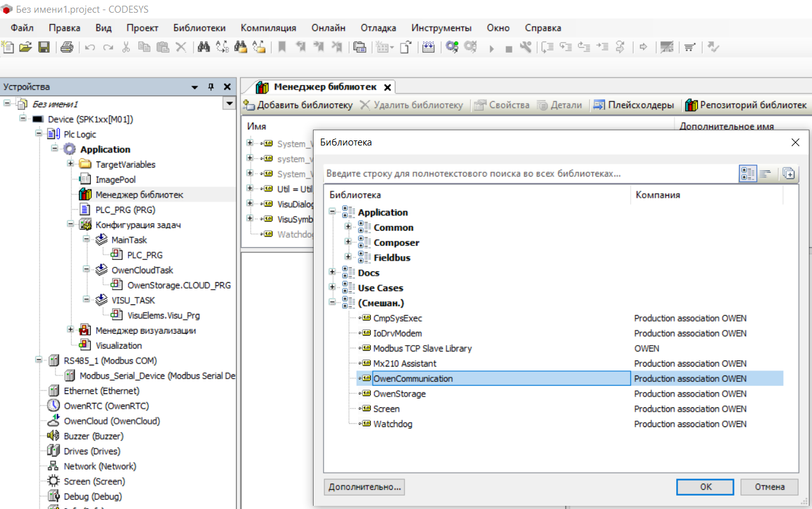
Task: Open the Компиляция menu
Action: (x=268, y=28)
